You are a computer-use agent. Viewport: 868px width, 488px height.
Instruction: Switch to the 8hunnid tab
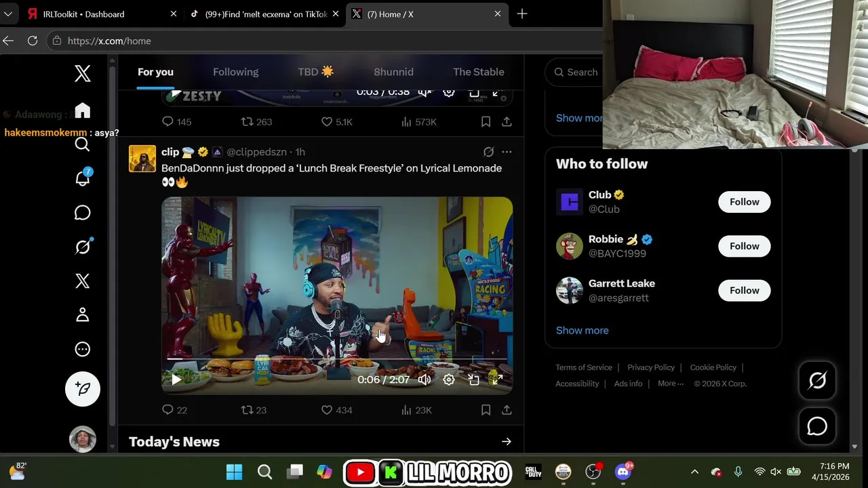click(393, 72)
